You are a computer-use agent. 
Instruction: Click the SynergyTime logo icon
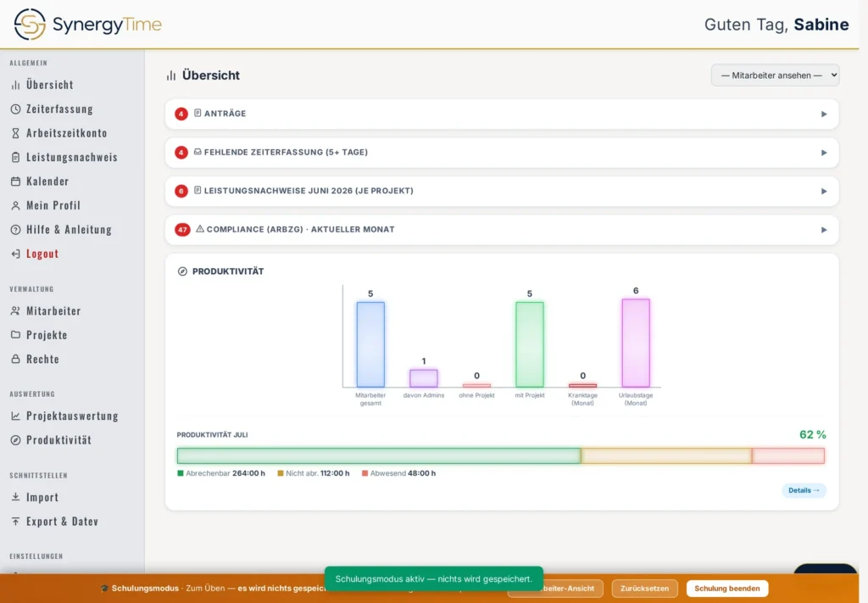tap(30, 24)
